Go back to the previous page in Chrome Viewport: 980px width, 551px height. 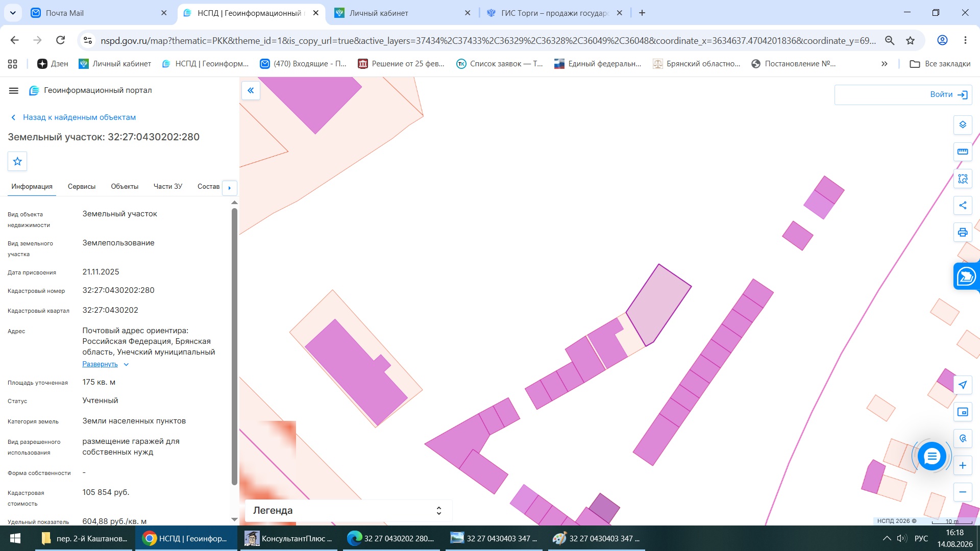pos(14,40)
